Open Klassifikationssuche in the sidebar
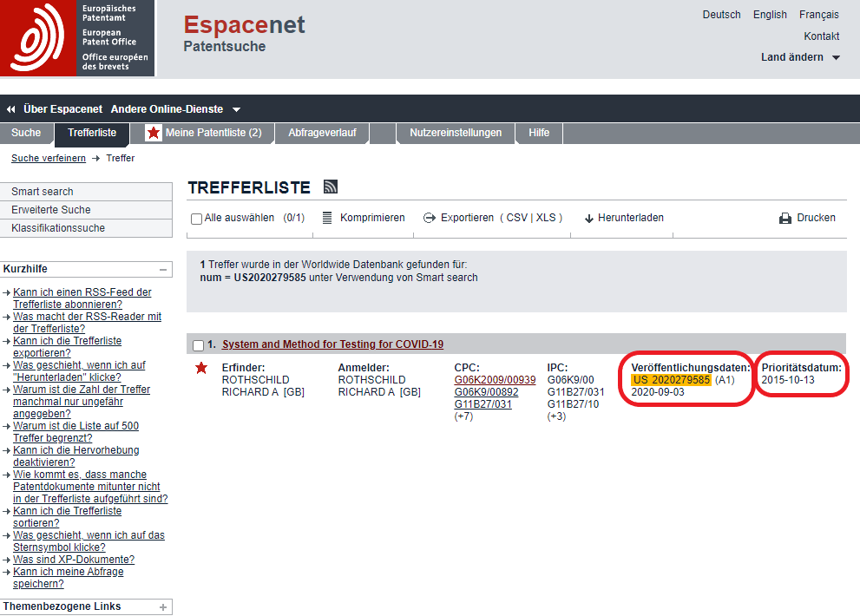This screenshot has width=860, height=616. 86,227
